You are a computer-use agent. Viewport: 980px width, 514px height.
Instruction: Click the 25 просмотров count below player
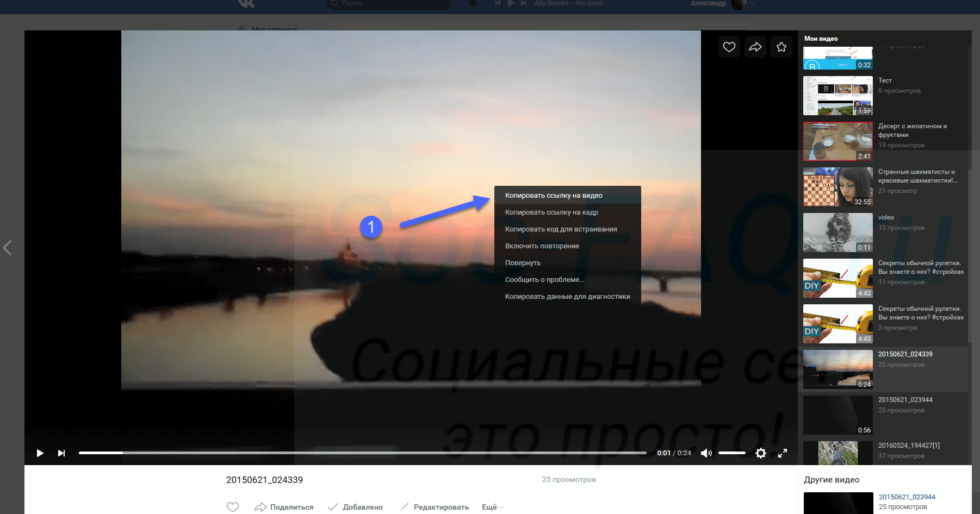click(568, 479)
